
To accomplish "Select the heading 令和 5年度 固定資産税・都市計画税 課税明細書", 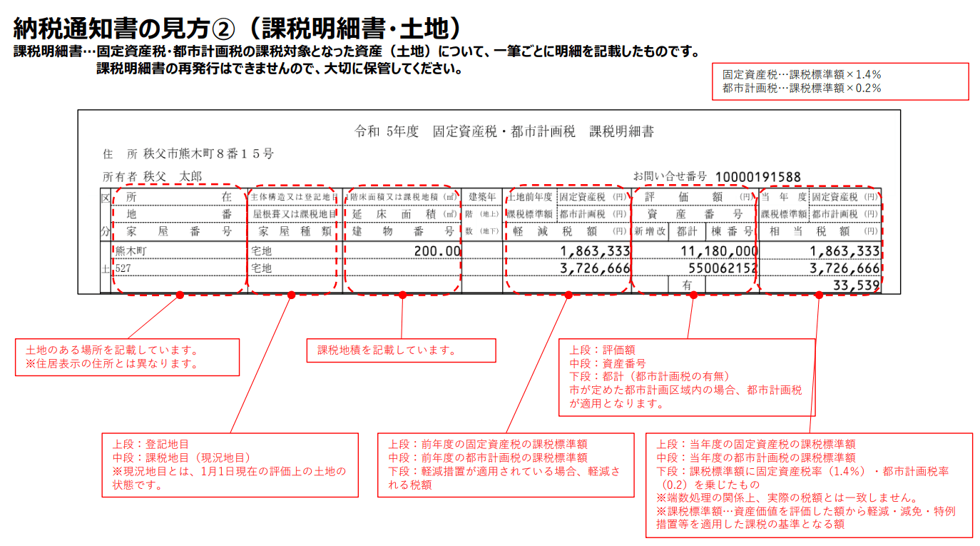I will click(x=504, y=131).
